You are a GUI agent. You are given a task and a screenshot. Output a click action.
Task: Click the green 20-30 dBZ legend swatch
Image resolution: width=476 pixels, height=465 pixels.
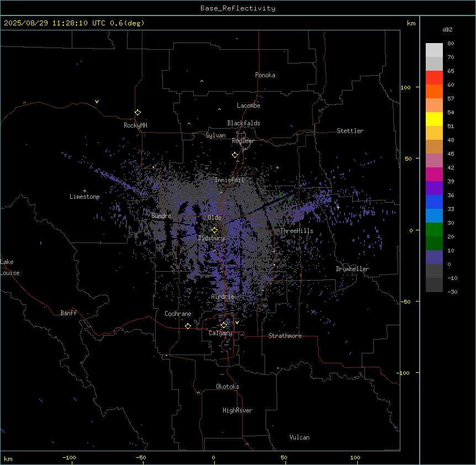tap(434, 230)
